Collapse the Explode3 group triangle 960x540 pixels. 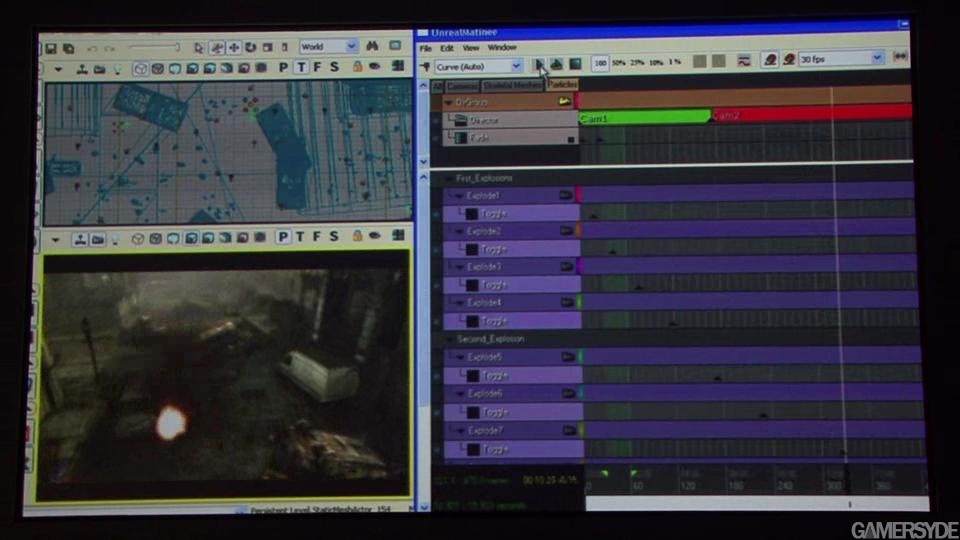coord(460,267)
